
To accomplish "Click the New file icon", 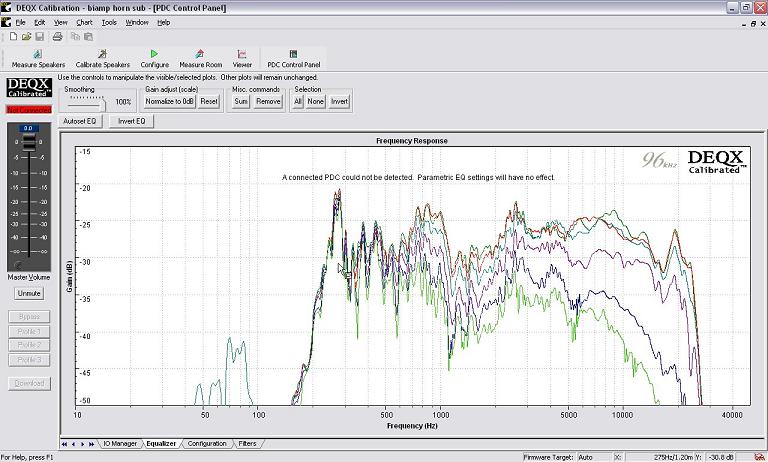I will point(14,37).
